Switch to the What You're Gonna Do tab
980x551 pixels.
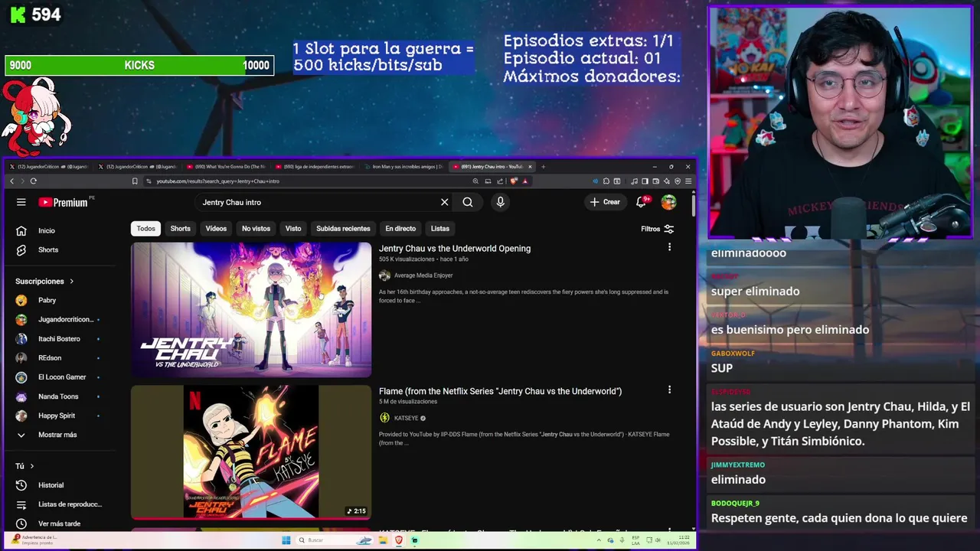226,166
